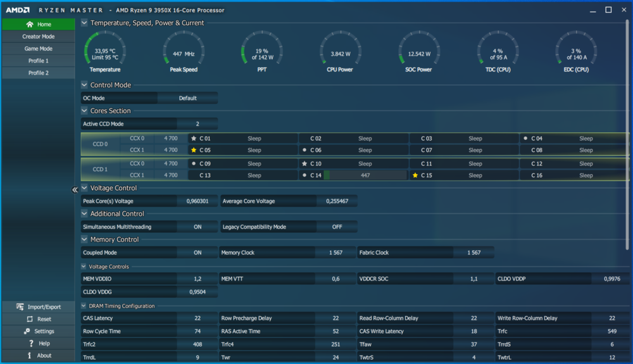The image size is (633, 364).
Task: Click the star icon on core C 10
Action: [x=304, y=163]
